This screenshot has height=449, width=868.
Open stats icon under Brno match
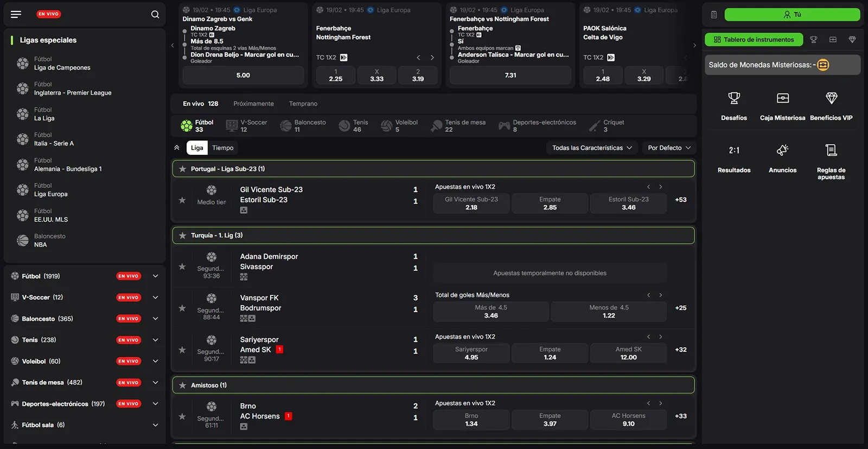coord(244,427)
